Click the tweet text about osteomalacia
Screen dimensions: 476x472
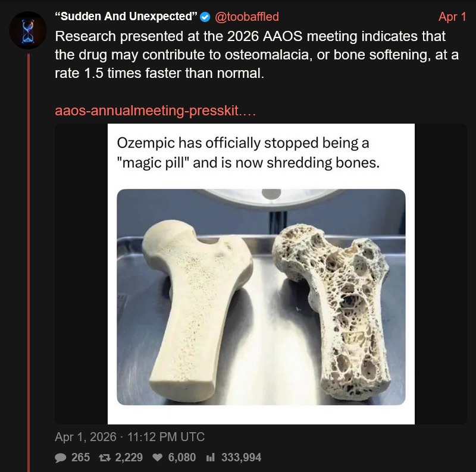(256, 55)
